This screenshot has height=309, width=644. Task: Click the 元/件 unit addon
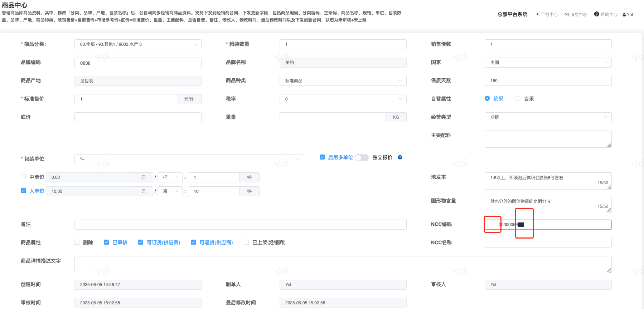tap(189, 99)
